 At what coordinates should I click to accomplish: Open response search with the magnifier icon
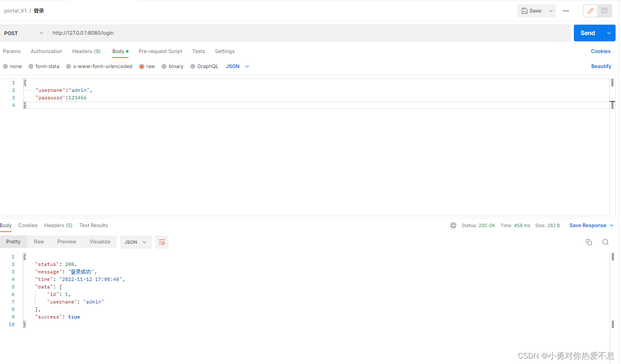pyautogui.click(x=606, y=242)
